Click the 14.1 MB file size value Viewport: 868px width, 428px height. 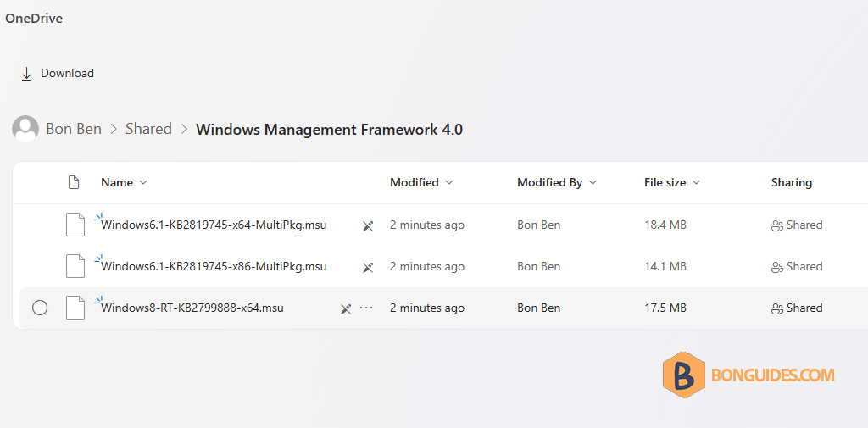(665, 266)
